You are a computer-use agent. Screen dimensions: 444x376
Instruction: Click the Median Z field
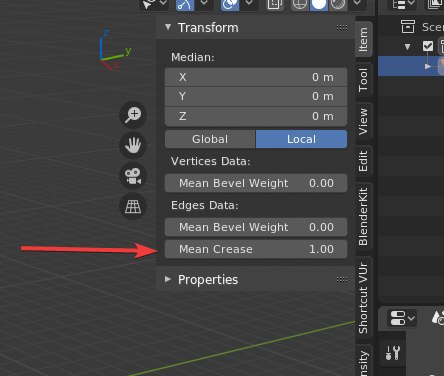pos(256,116)
